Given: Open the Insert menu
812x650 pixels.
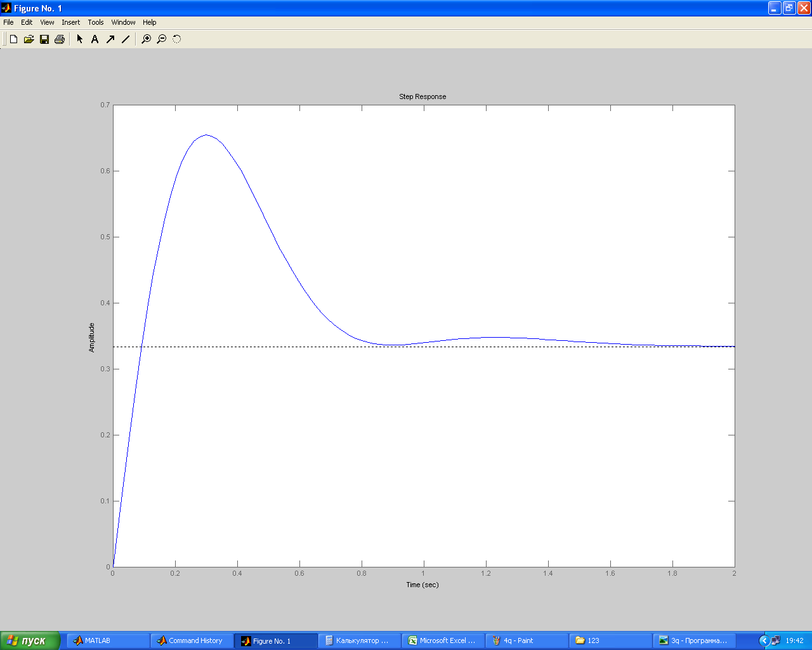Looking at the screenshot, I should pos(70,22).
